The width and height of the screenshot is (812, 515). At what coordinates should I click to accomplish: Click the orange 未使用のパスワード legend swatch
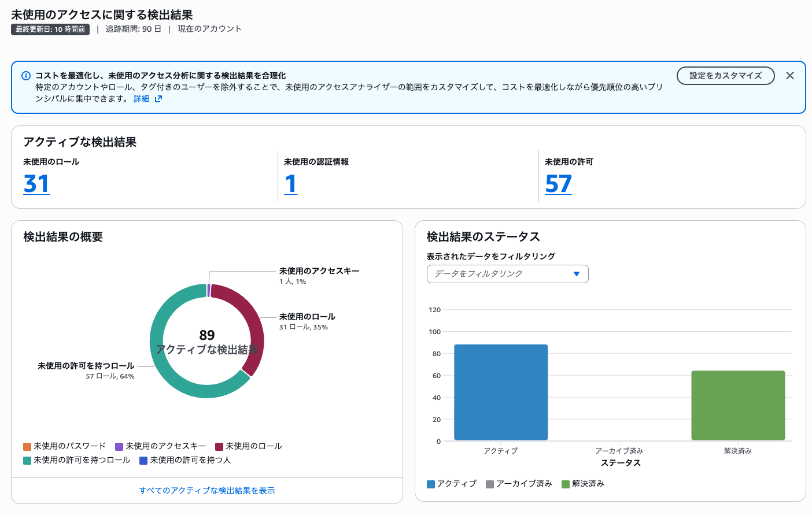27,446
